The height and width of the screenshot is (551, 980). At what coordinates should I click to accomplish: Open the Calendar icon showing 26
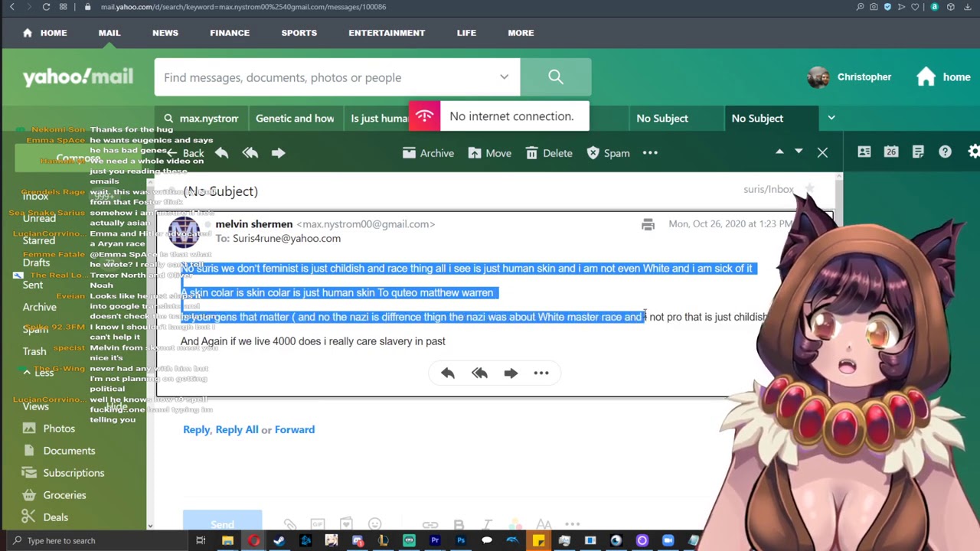click(x=890, y=152)
